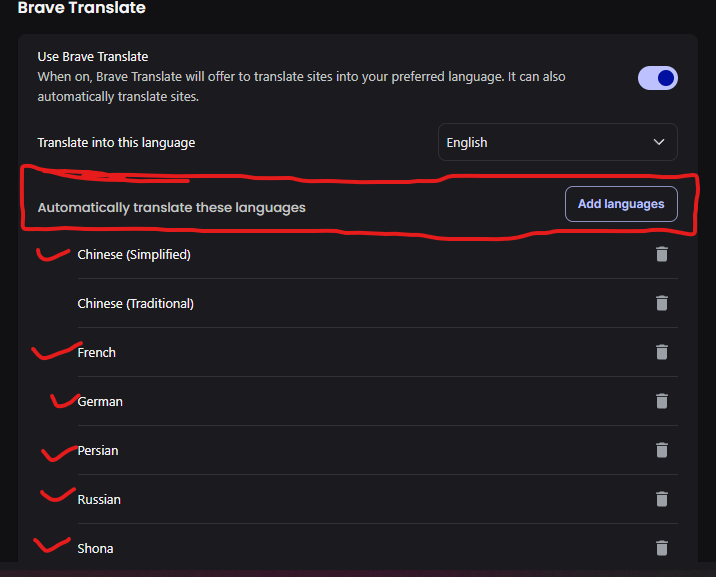Remove German using its trash icon
716x577 pixels.
click(x=662, y=401)
